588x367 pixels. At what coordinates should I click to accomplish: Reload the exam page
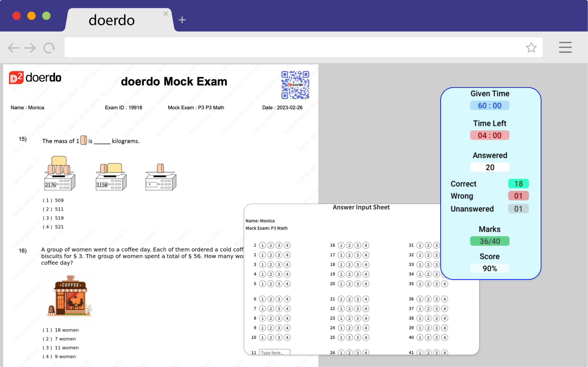pyautogui.click(x=49, y=47)
